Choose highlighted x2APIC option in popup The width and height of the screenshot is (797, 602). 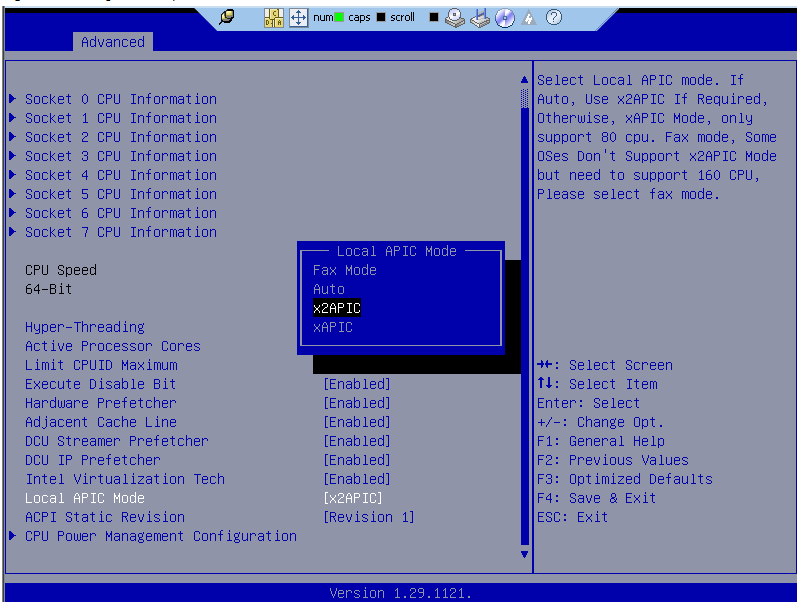click(337, 308)
